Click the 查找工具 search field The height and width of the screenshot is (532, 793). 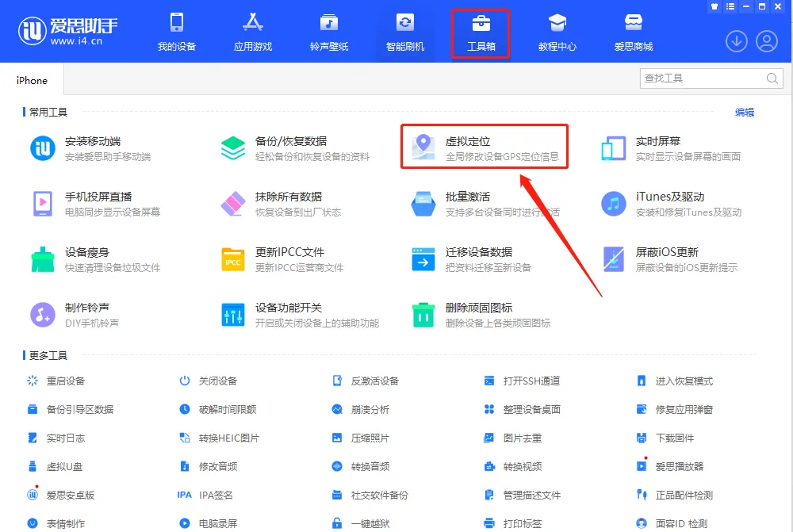(711, 78)
